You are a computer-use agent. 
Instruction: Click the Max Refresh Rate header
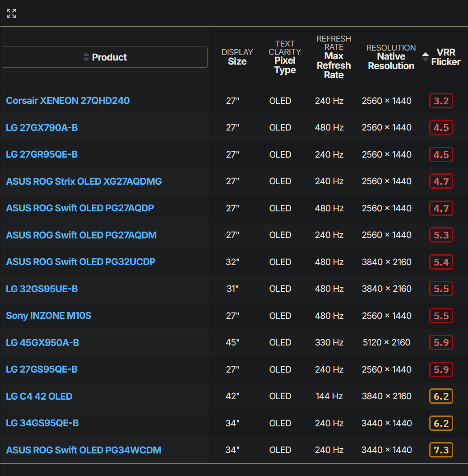pyautogui.click(x=334, y=57)
